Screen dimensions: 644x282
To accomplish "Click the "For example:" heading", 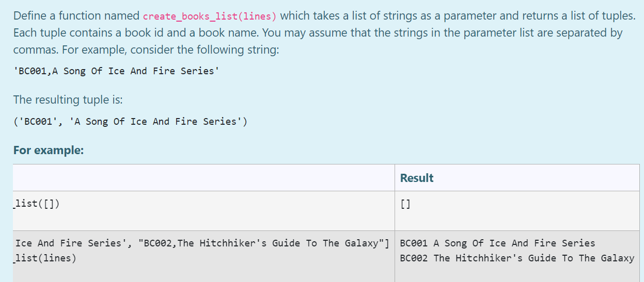I will (x=48, y=151).
